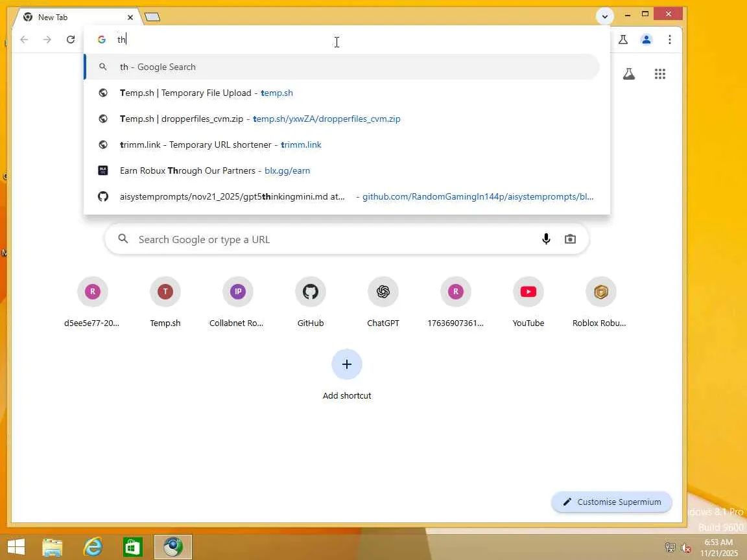Close the New Tab tab
Image resolution: width=747 pixels, height=560 pixels.
pyautogui.click(x=130, y=17)
